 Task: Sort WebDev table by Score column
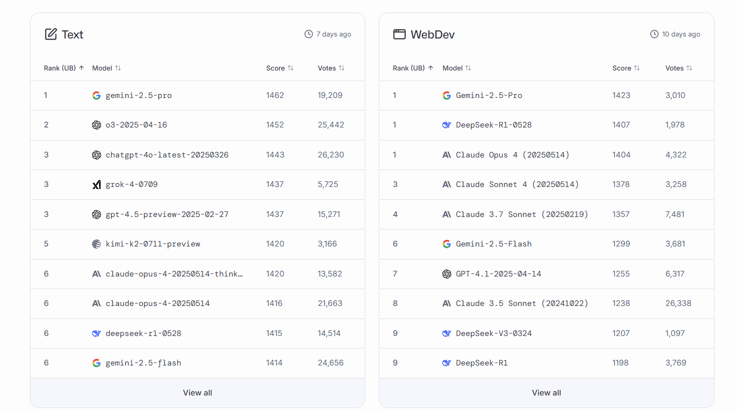tap(625, 68)
